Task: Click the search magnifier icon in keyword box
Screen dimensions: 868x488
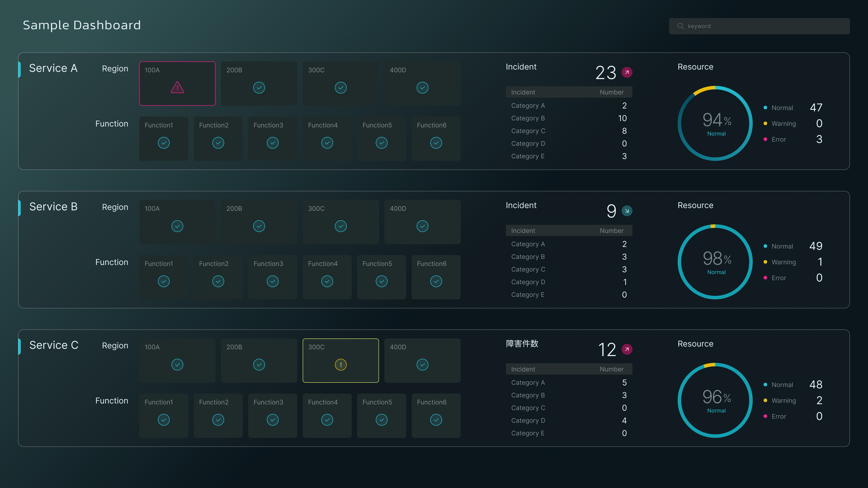Action: pyautogui.click(x=680, y=26)
